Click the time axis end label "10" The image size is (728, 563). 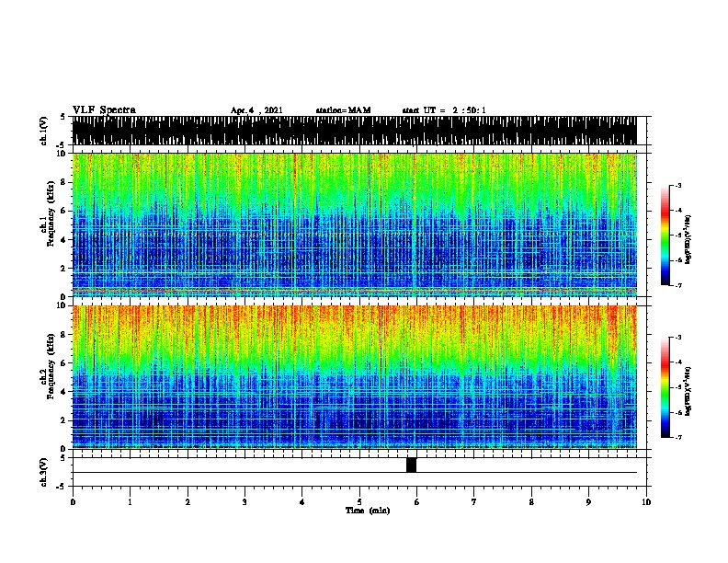point(646,501)
